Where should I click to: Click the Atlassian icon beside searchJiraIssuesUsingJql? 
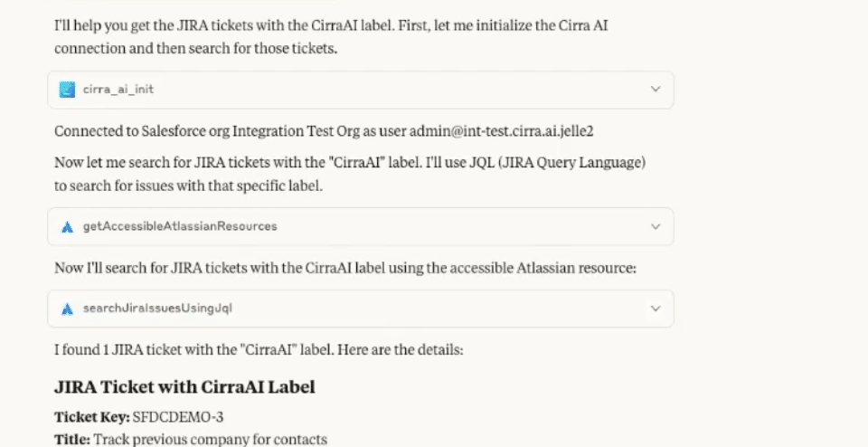pyautogui.click(x=66, y=309)
